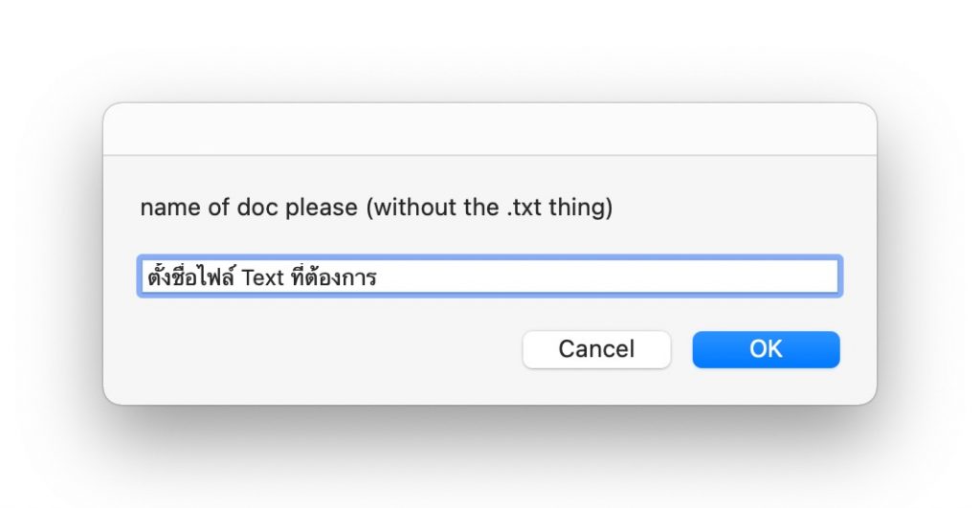Click the word Text in the input field
The height and width of the screenshot is (508, 980).
click(263, 278)
